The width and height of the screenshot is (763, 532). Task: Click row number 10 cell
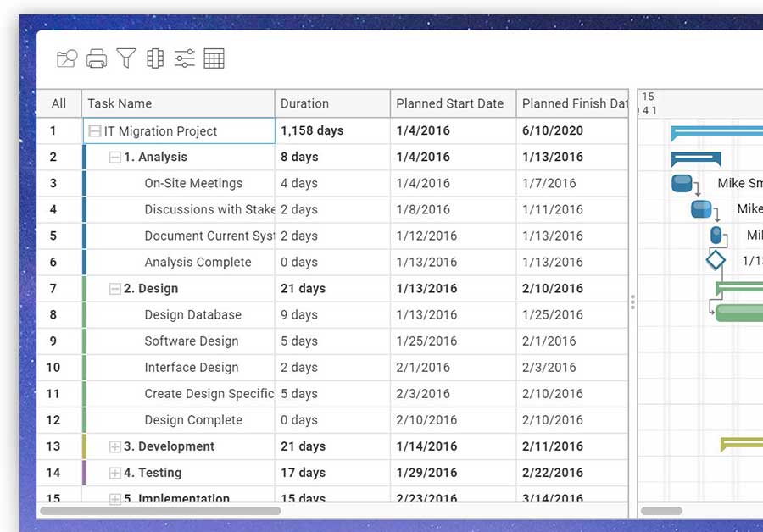coord(58,367)
